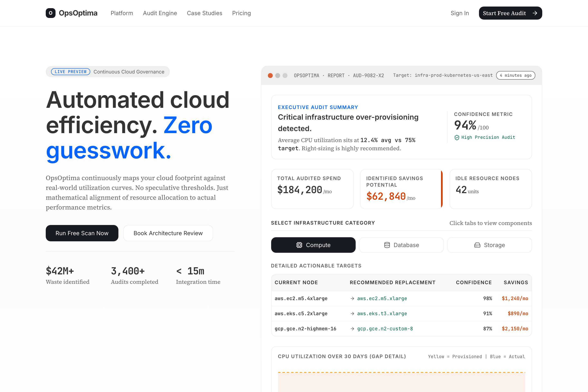Click the Total Audited Spend card

click(x=312, y=189)
